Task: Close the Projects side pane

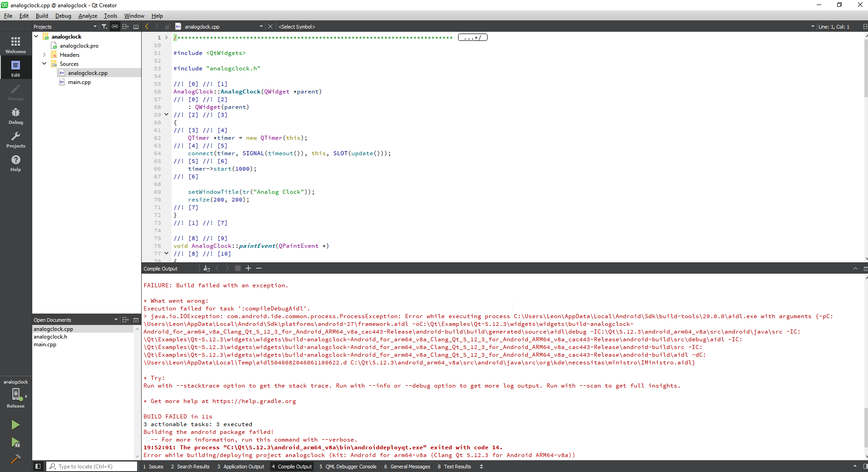Action: coord(136,27)
